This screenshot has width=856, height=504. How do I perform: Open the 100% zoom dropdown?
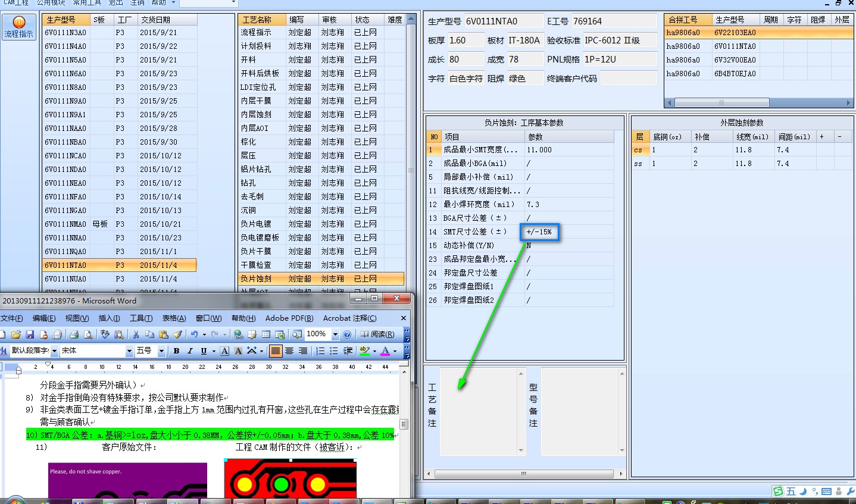click(x=335, y=334)
